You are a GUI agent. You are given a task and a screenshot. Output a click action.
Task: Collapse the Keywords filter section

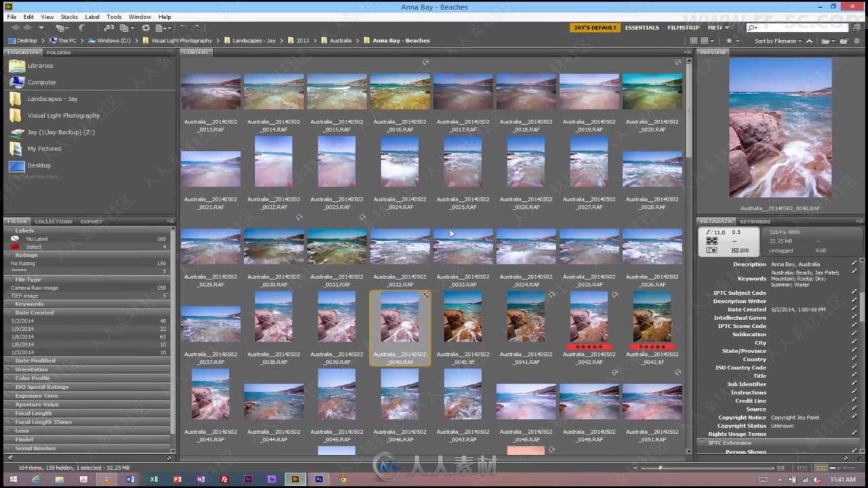[x=87, y=304]
